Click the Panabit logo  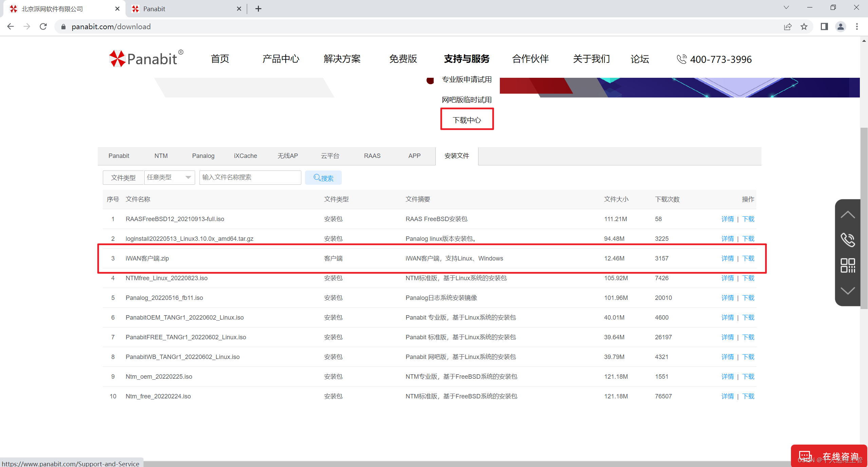pos(146,58)
